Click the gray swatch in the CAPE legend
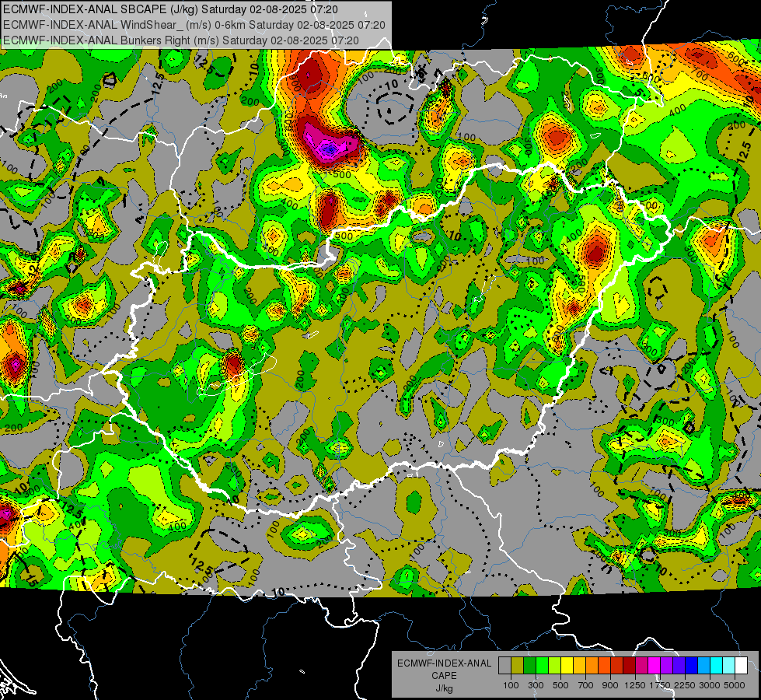Viewport: 761px width, 700px height. click(504, 665)
